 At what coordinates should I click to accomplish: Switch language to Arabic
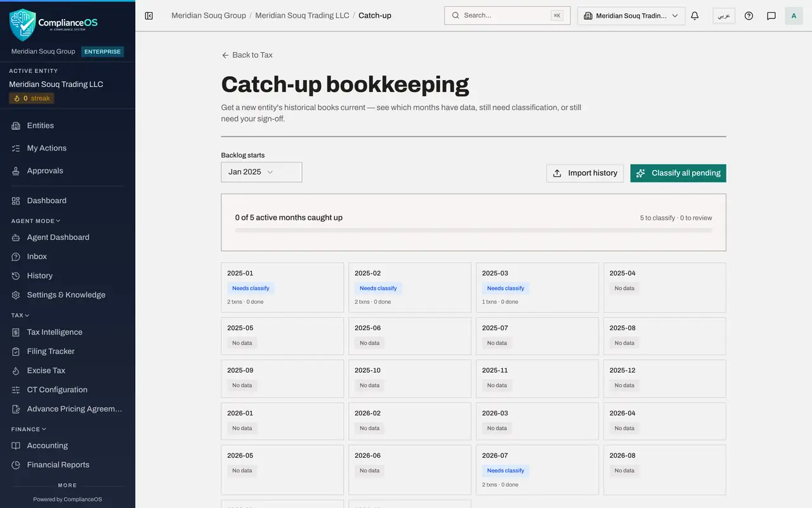tap(724, 15)
